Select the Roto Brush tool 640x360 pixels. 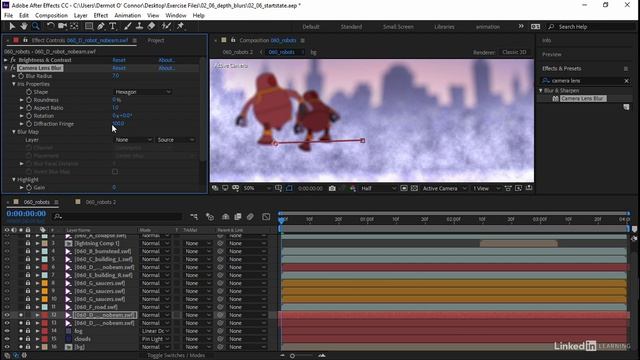click(x=166, y=26)
